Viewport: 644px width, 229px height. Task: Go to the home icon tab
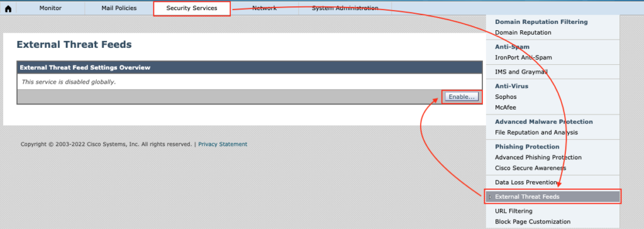8,8
